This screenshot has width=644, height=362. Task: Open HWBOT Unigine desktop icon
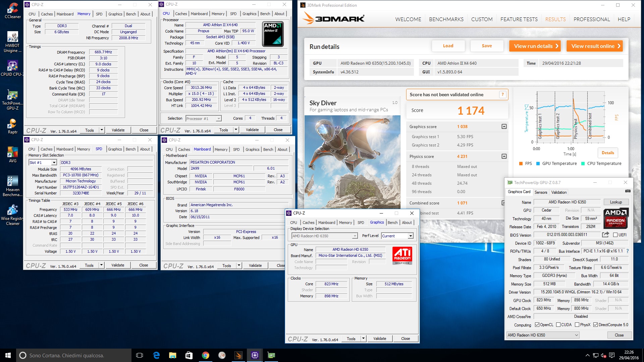(12, 42)
